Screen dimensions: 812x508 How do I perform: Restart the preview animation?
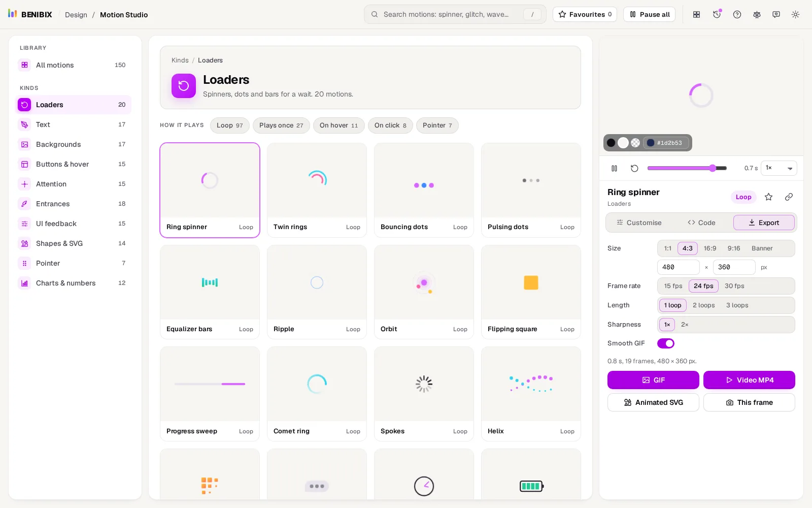pos(634,168)
